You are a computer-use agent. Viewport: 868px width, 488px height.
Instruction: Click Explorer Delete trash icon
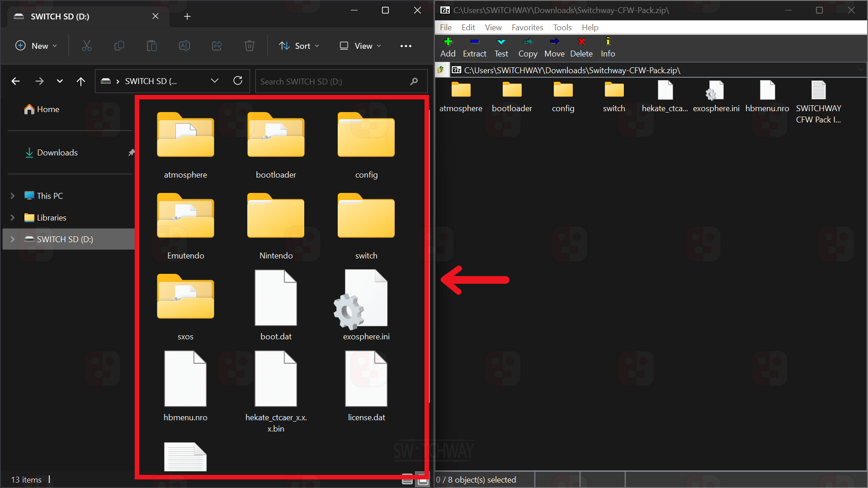point(250,46)
